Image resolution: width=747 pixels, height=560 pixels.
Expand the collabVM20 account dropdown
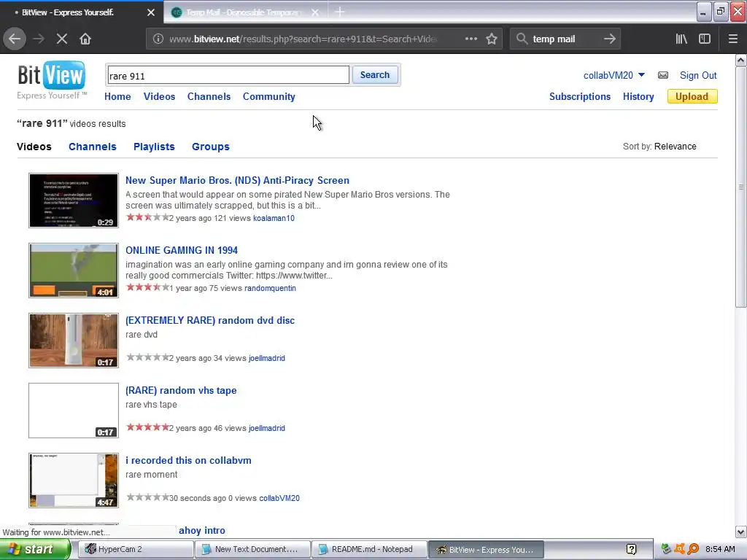pyautogui.click(x=641, y=75)
